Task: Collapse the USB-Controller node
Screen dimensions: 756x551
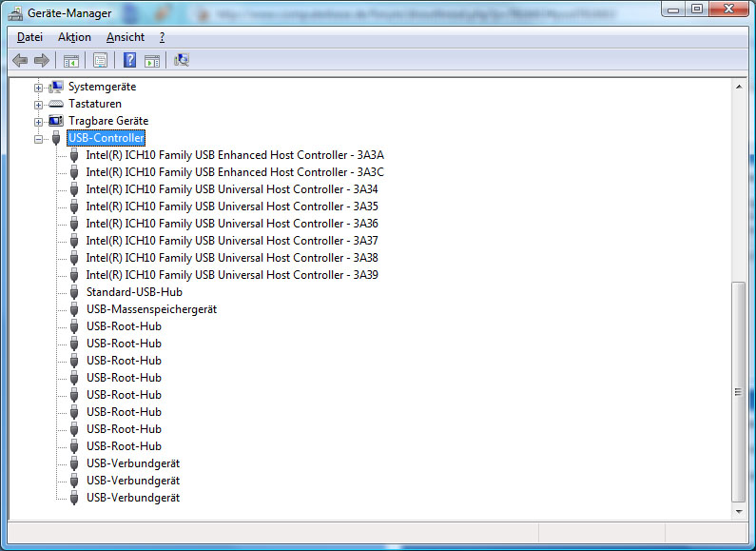Action: [x=38, y=140]
